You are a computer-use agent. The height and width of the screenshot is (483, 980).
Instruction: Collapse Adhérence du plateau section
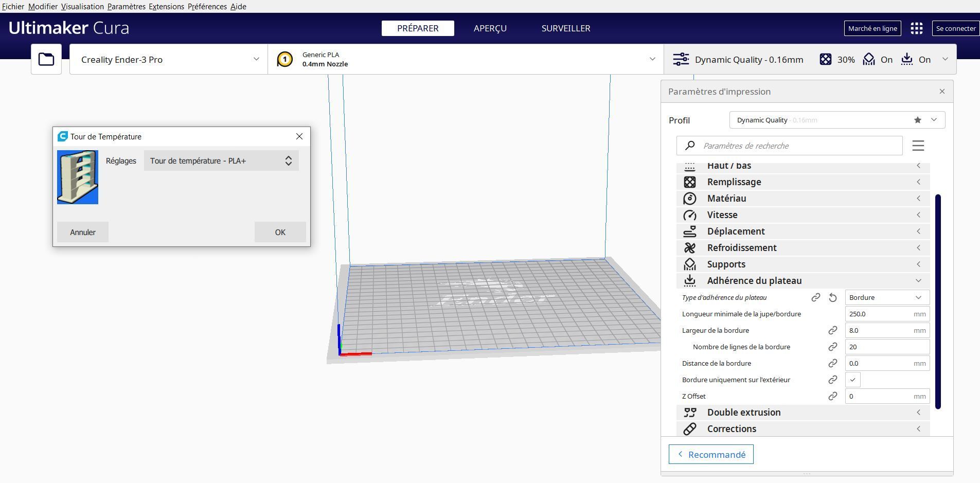coord(803,280)
